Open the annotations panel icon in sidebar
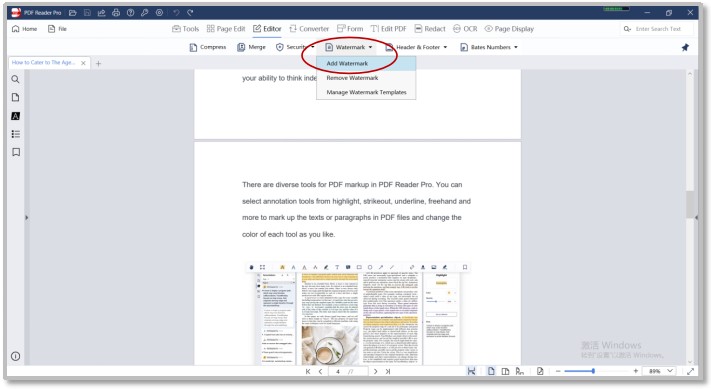This screenshot has width=711, height=389. [x=15, y=116]
